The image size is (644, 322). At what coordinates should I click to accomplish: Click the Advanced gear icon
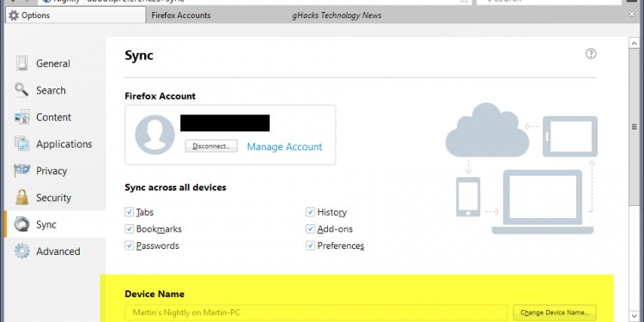point(21,251)
